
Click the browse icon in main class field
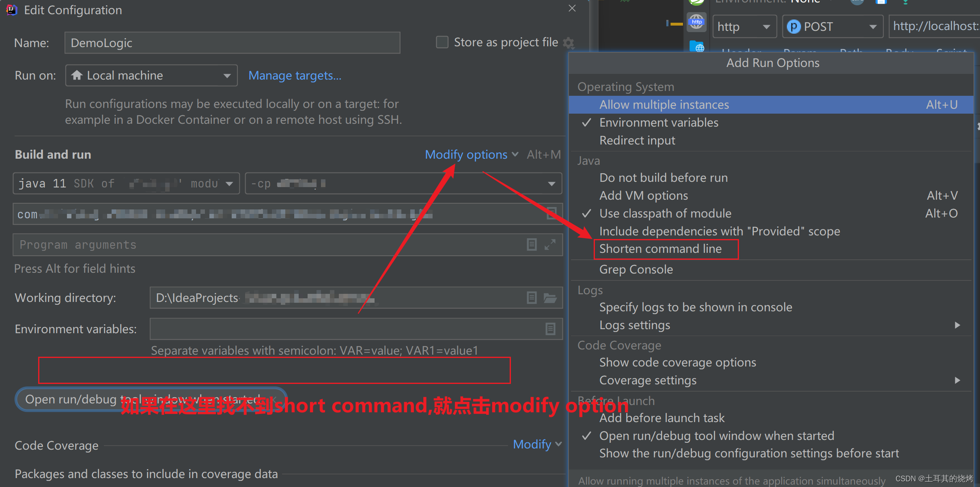[551, 213]
